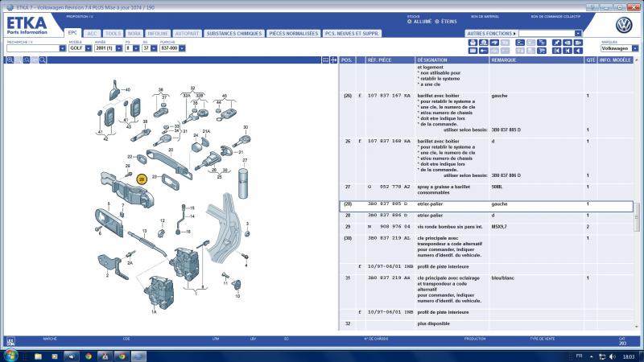The height and width of the screenshot is (362, 644).
Task: Click the Recherche search input field
Action: click(33, 48)
